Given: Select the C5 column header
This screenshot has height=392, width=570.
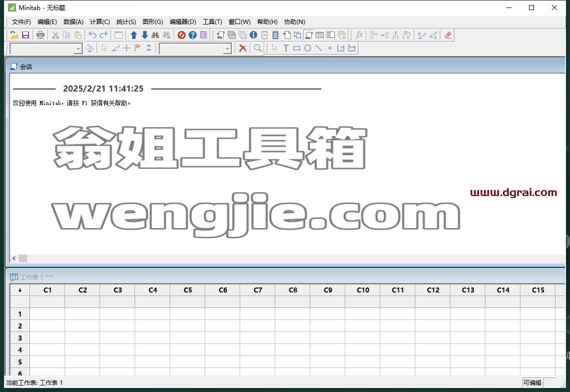Looking at the screenshot, I should tap(188, 290).
